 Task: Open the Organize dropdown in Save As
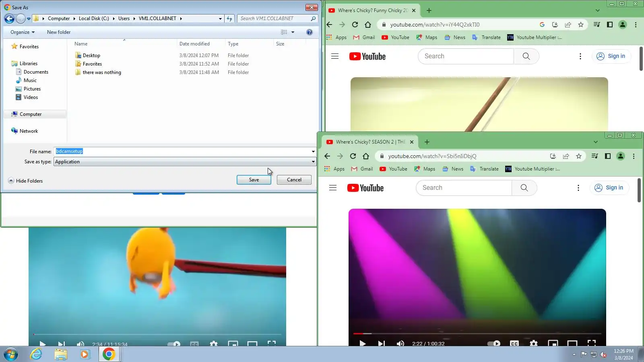[x=23, y=32]
